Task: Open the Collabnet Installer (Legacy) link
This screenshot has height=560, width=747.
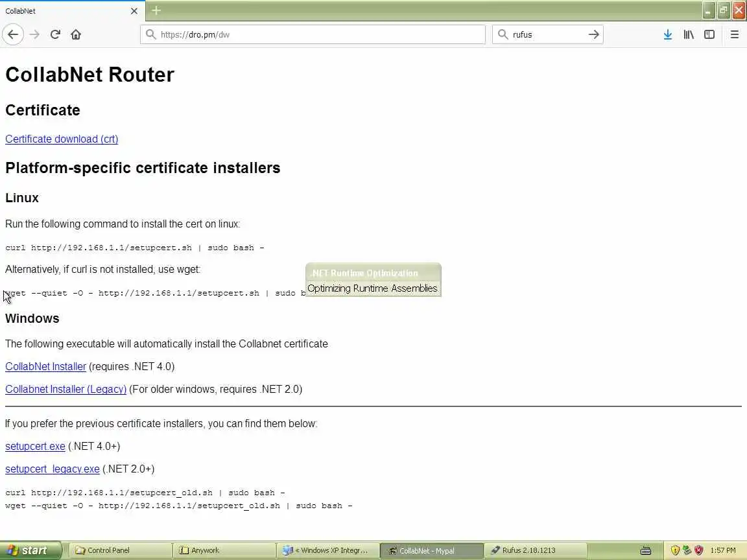Action: coord(65,390)
